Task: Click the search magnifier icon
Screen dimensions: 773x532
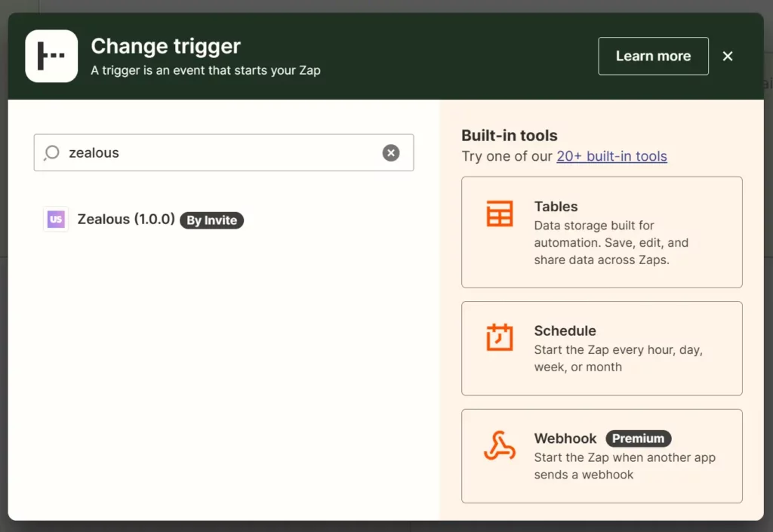Action: 51,152
